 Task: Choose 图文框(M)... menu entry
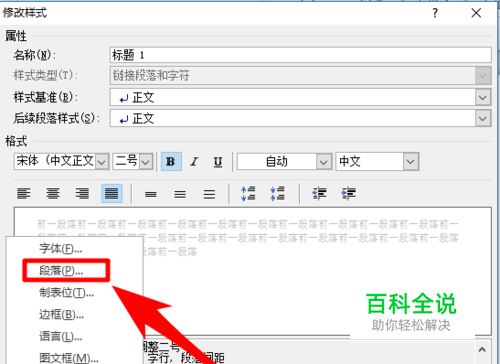[69, 358]
